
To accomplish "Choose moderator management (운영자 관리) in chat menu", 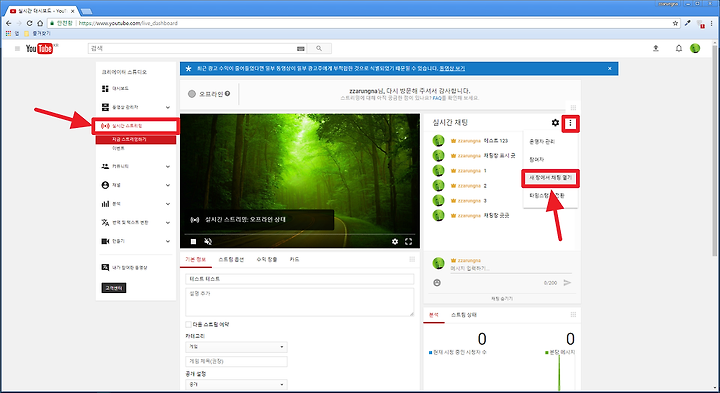I will tap(542, 141).
